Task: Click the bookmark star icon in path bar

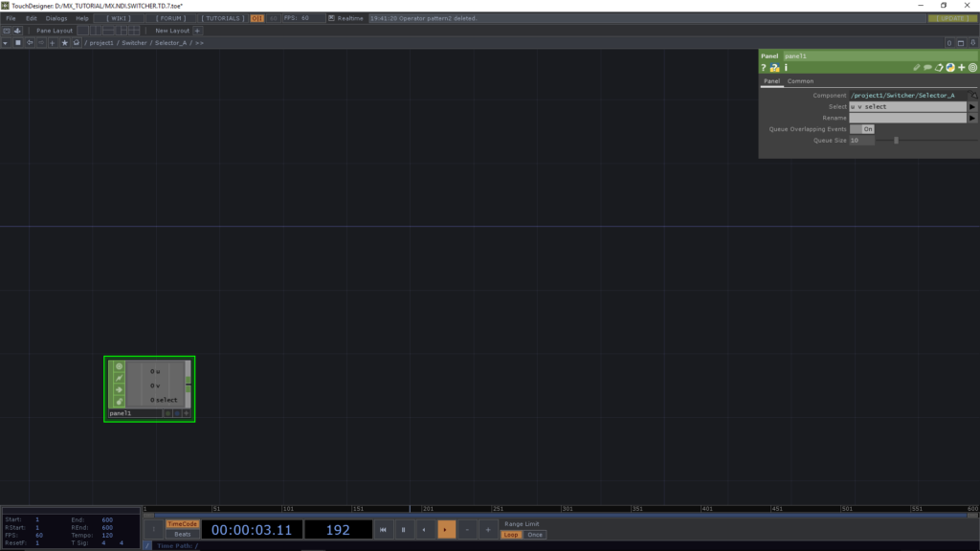Action: tap(64, 43)
